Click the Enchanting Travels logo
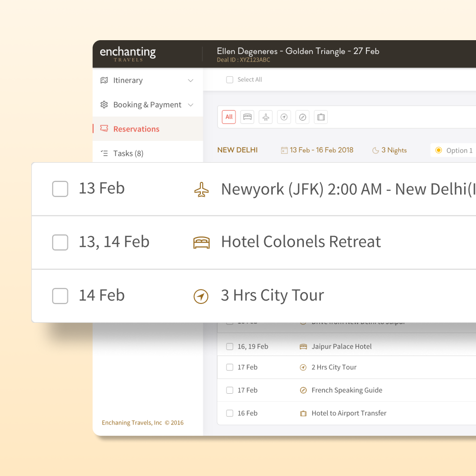The image size is (476, 476). [127, 53]
